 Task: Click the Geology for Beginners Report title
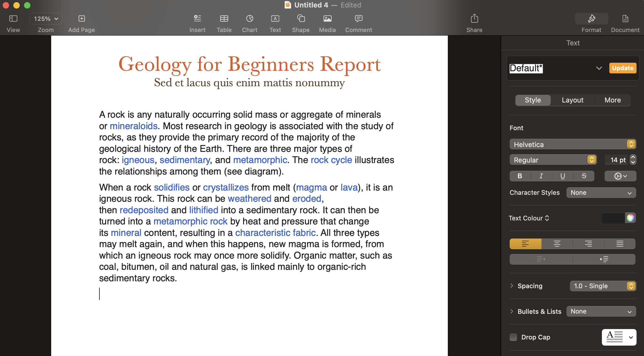(249, 64)
